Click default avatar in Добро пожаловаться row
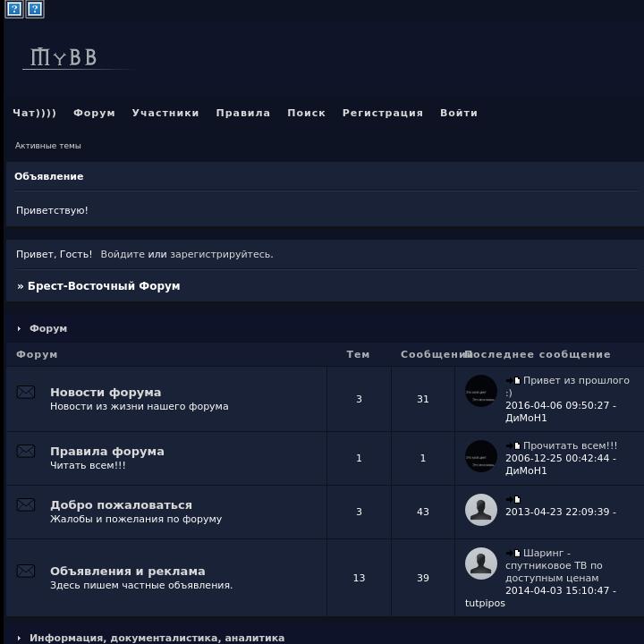Image resolution: width=644 pixels, height=644 pixels. tap(481, 510)
